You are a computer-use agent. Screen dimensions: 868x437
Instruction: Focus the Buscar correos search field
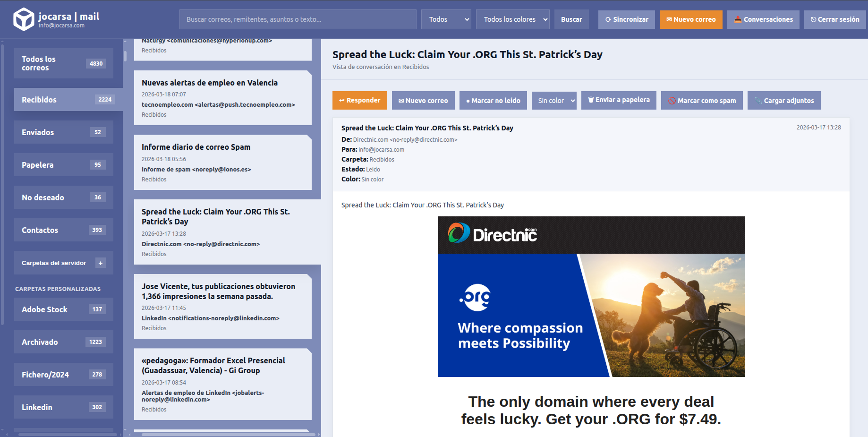[x=298, y=19]
